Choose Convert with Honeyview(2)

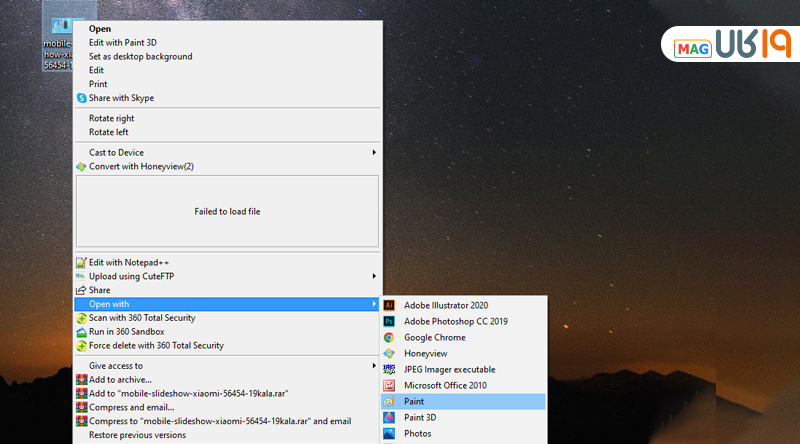click(228, 166)
